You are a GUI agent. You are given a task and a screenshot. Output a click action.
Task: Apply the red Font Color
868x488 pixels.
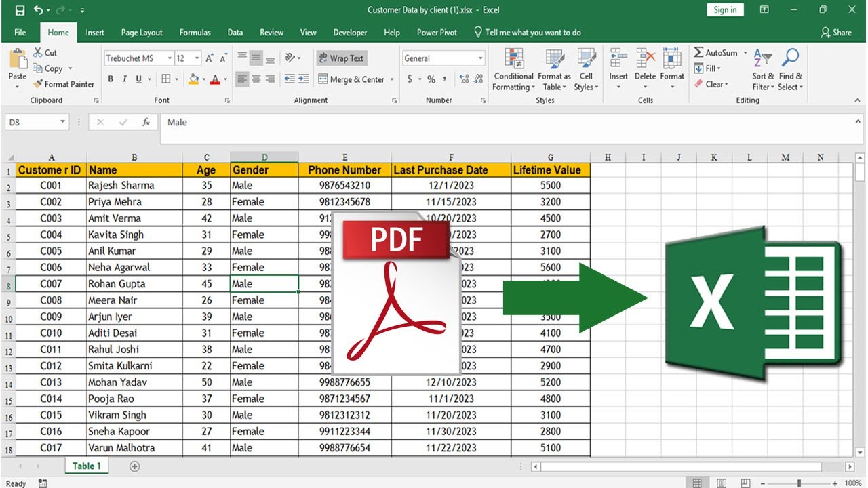[215, 79]
